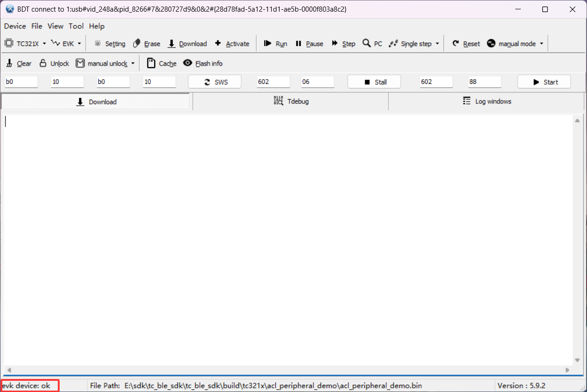Expand the TC321X chip type dropdown
Image resolution: width=587 pixels, height=392 pixels.
[x=44, y=44]
